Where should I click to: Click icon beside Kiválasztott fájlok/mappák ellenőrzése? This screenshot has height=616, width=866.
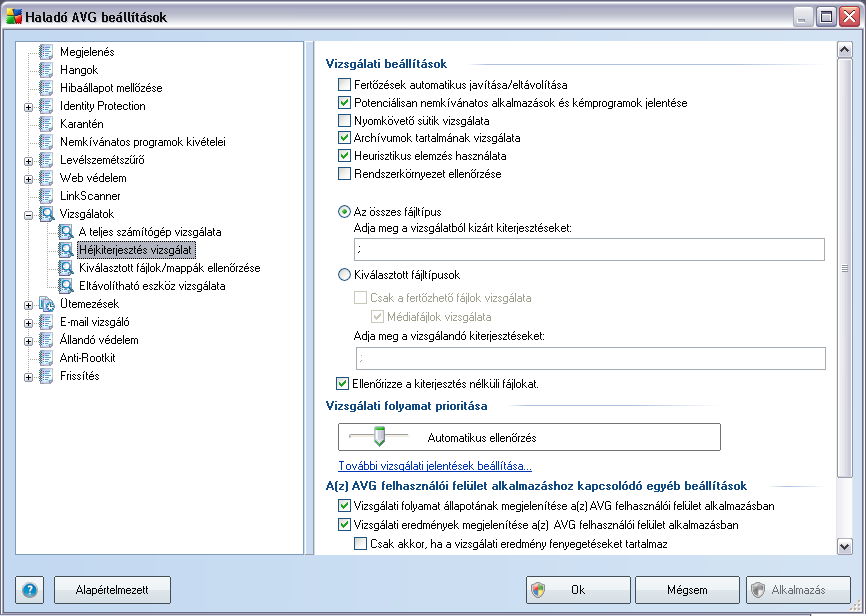(66, 268)
